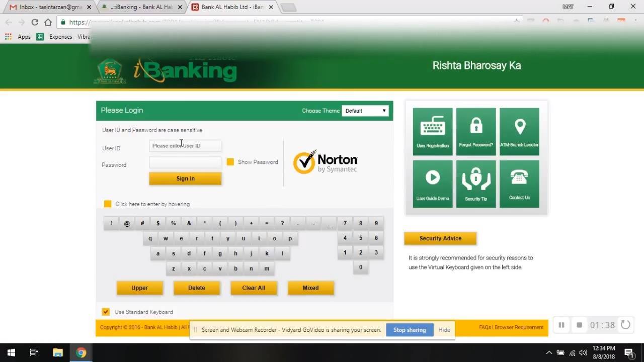Open the Forgot Password tile

point(476,132)
